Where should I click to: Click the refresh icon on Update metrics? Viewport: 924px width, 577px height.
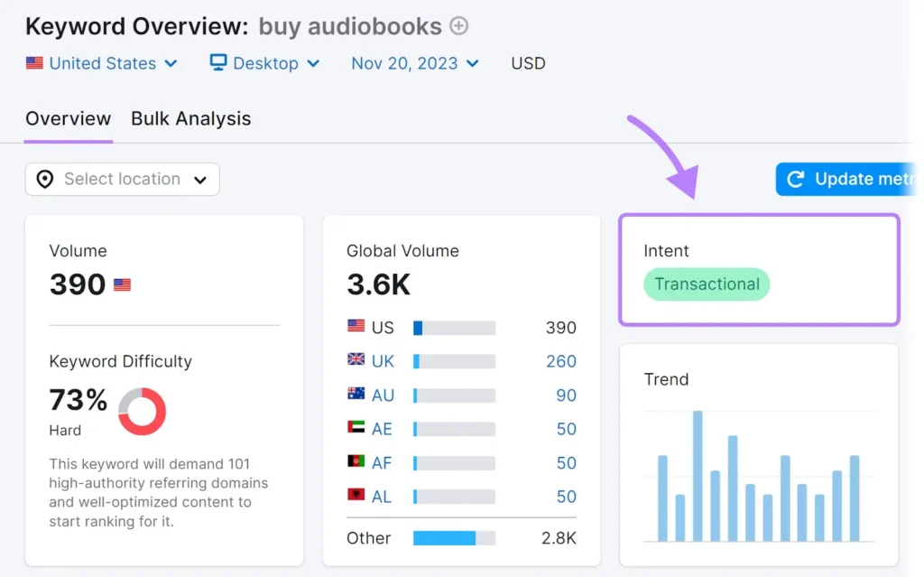coord(794,179)
